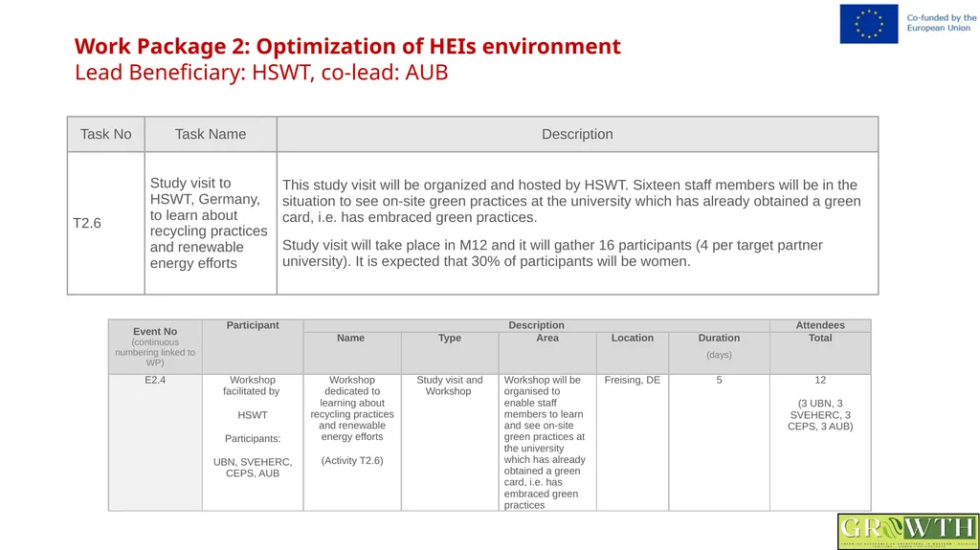
Task: Select the 'Co-funded by the European Union' text
Action: [x=942, y=23]
